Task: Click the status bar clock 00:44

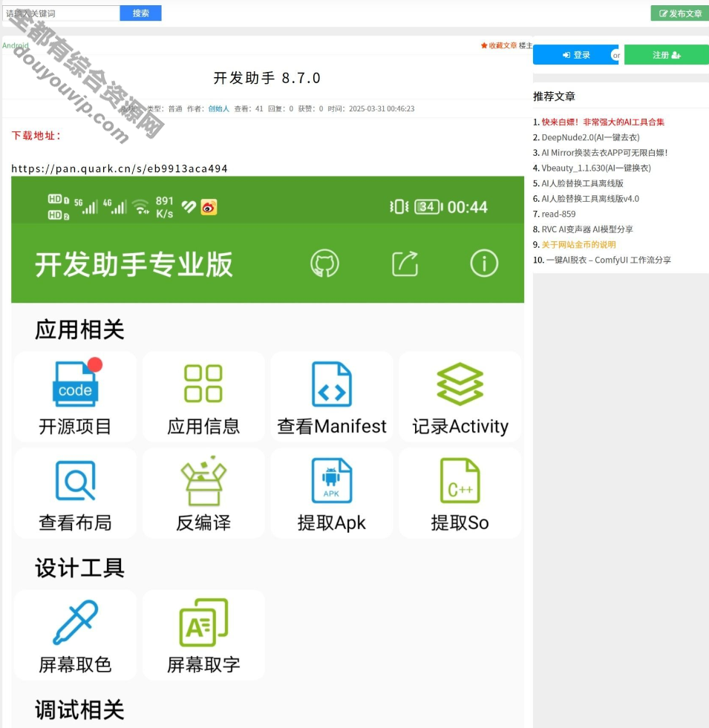Action: 468,207
